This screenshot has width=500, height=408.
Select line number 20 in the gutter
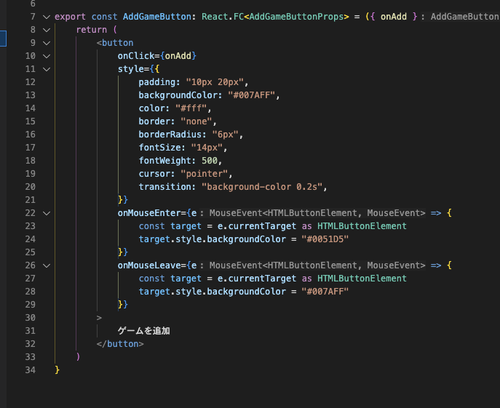click(x=30, y=187)
